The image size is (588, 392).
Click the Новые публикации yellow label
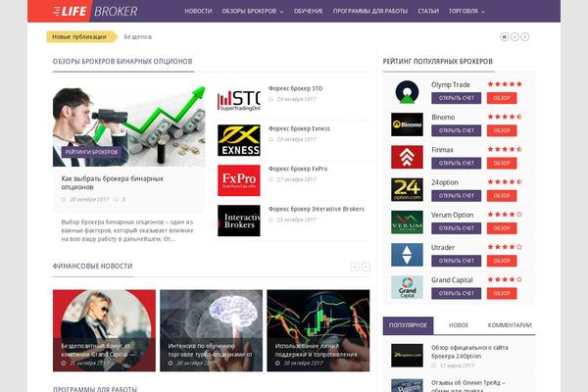tap(81, 37)
